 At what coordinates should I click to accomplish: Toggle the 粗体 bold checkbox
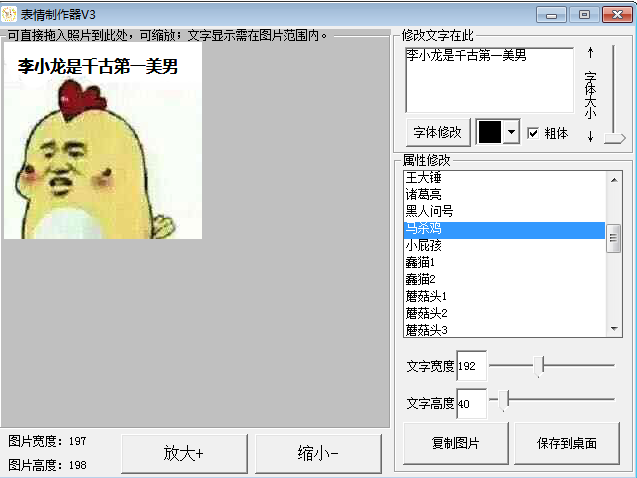pos(533,133)
